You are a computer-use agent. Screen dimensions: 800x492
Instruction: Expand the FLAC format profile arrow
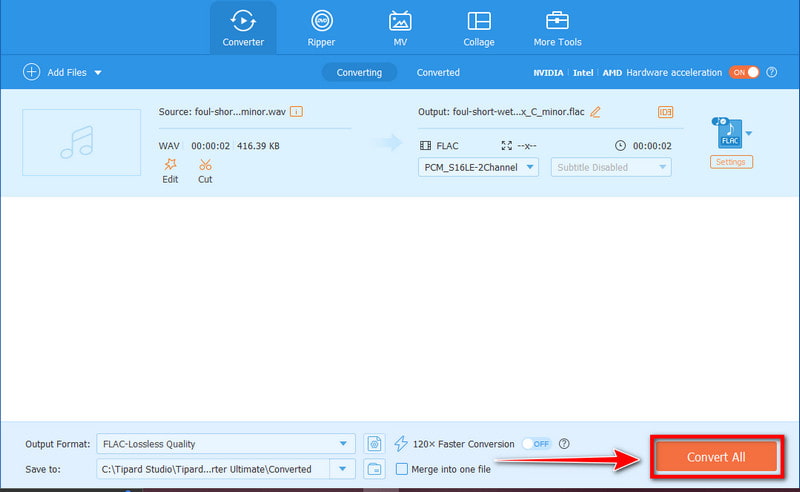click(x=748, y=133)
